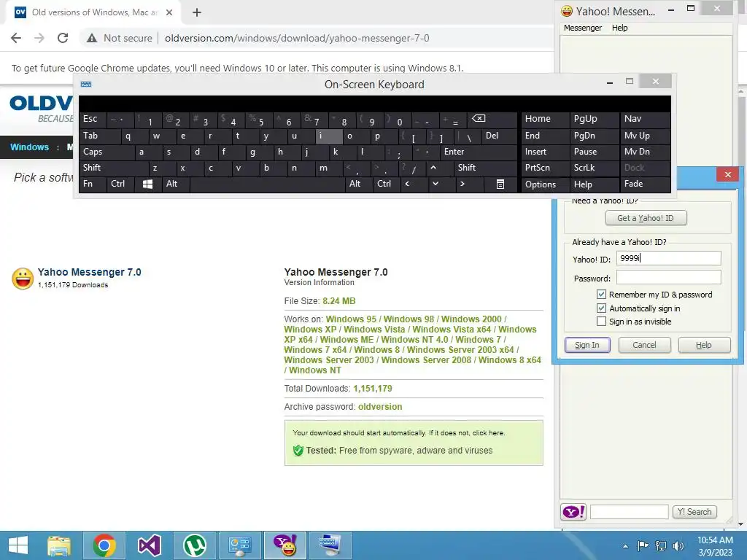Click the Enter key on keyboard
The image size is (747, 560).
click(x=479, y=152)
